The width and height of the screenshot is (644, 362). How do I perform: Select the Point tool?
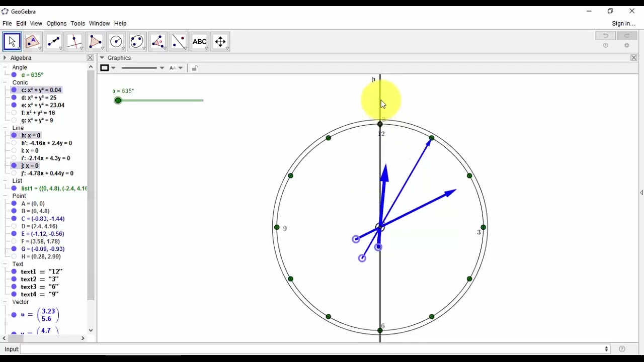33,42
